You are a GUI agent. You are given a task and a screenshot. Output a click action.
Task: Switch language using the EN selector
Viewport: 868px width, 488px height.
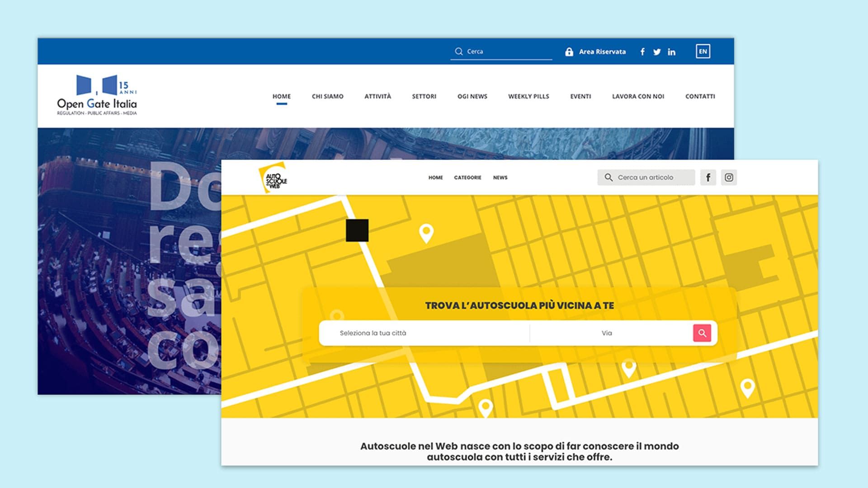click(703, 52)
